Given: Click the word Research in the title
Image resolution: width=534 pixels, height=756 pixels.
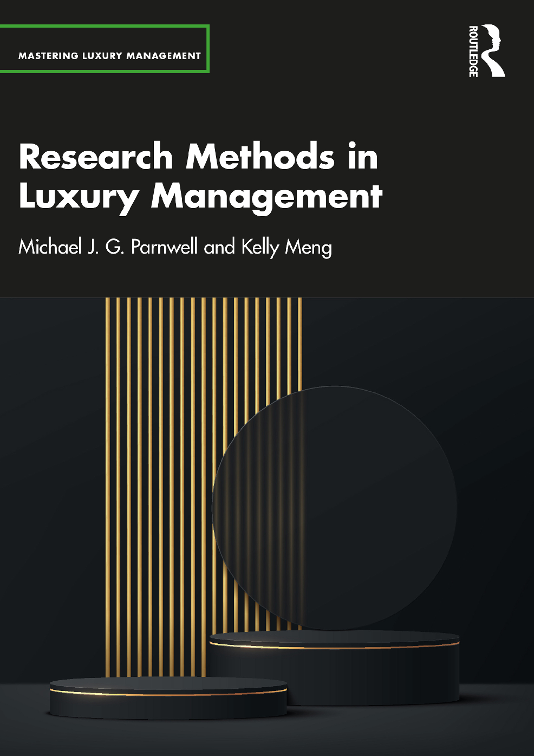Looking at the screenshot, I should [x=96, y=157].
